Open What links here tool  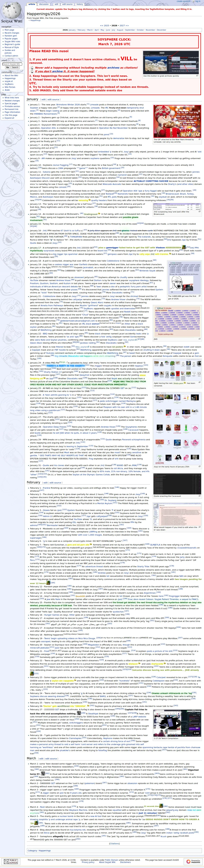[12, 98]
